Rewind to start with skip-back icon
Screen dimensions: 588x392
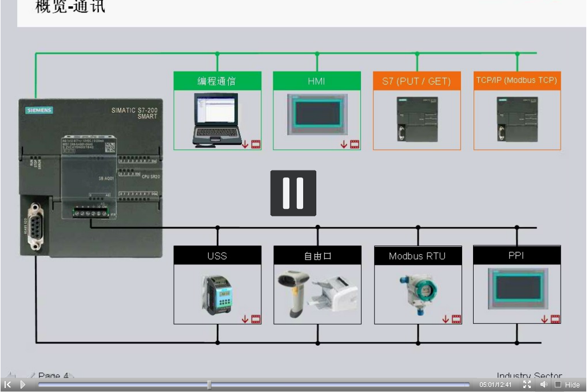(x=7, y=385)
